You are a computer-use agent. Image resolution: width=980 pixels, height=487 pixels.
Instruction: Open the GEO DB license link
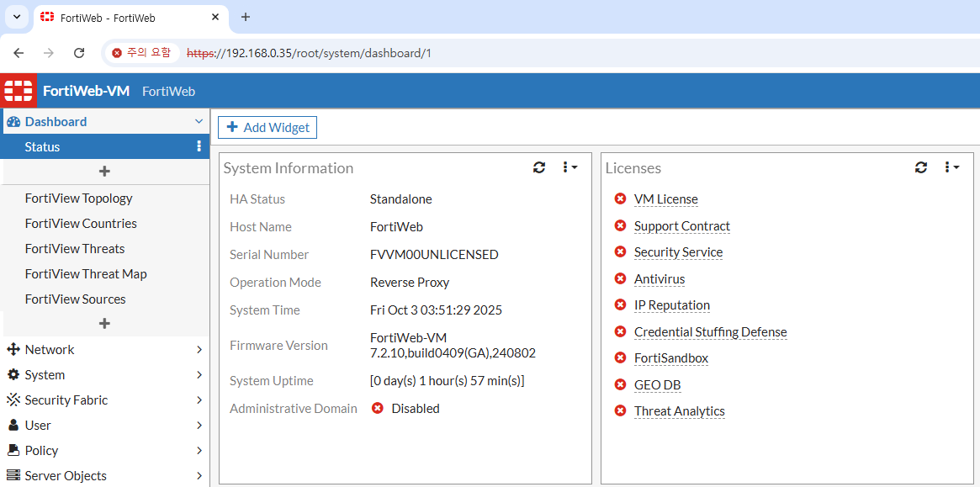click(658, 385)
